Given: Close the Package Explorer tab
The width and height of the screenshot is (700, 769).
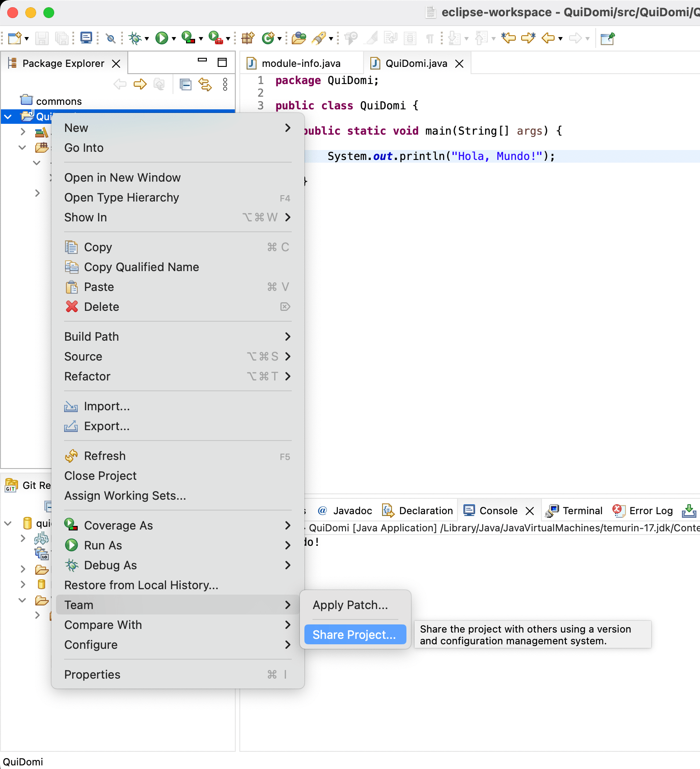Looking at the screenshot, I should point(116,64).
